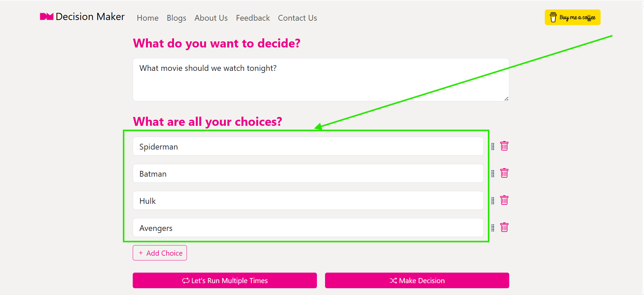Click the trash icon beside Spiderman choice
Image resolution: width=644 pixels, height=295 pixels.
(504, 146)
